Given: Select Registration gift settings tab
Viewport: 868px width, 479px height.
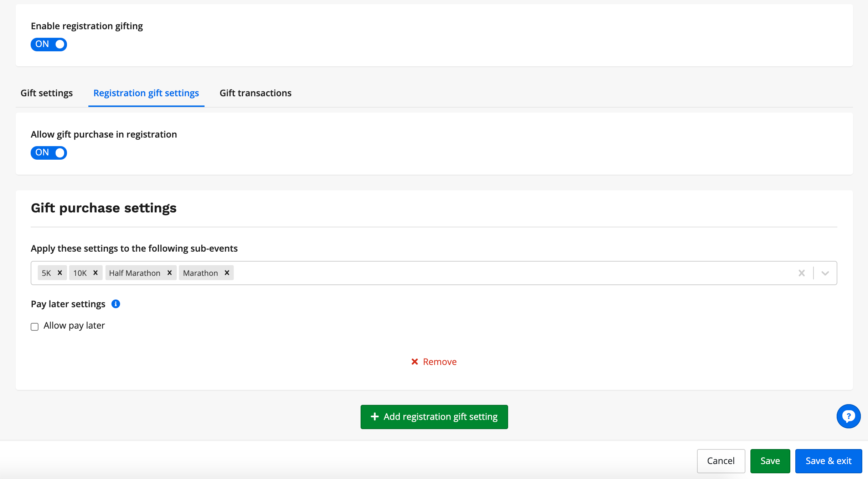Looking at the screenshot, I should coord(146,93).
